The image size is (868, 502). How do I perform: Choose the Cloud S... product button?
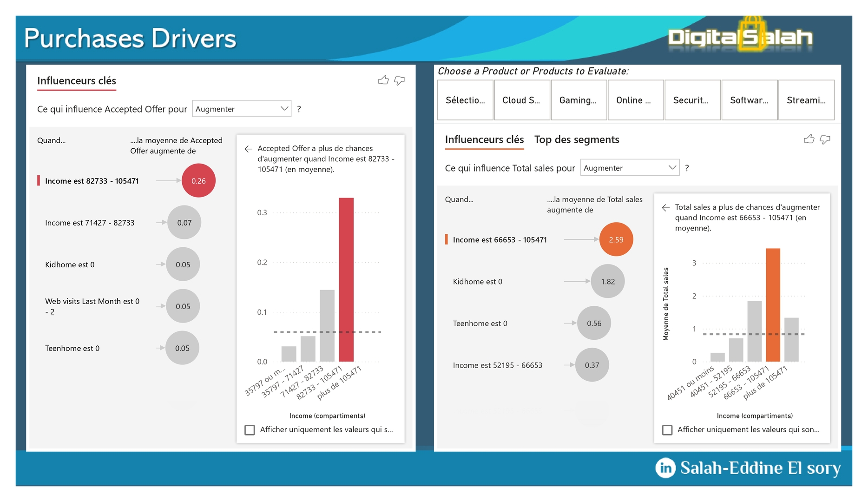click(x=522, y=100)
